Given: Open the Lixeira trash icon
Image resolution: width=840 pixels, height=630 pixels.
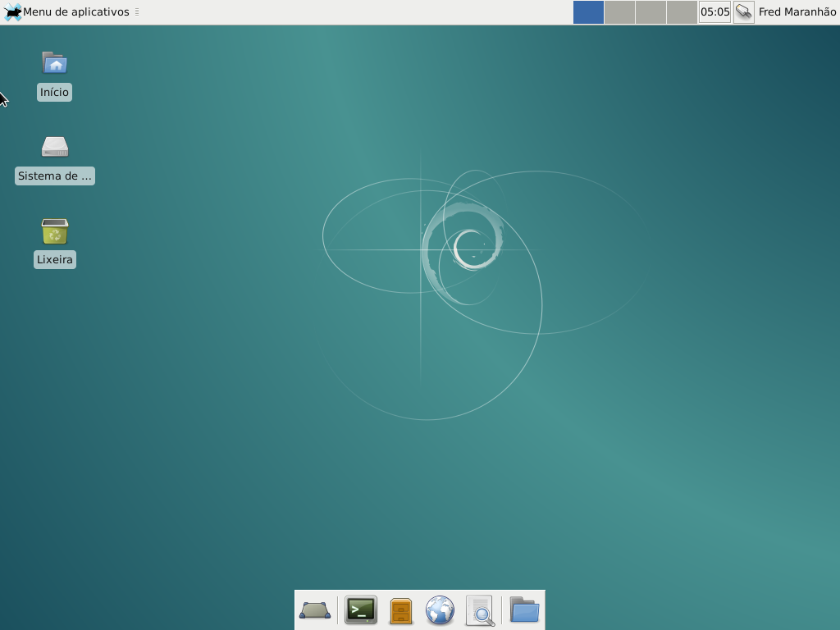Looking at the screenshot, I should click(54, 232).
